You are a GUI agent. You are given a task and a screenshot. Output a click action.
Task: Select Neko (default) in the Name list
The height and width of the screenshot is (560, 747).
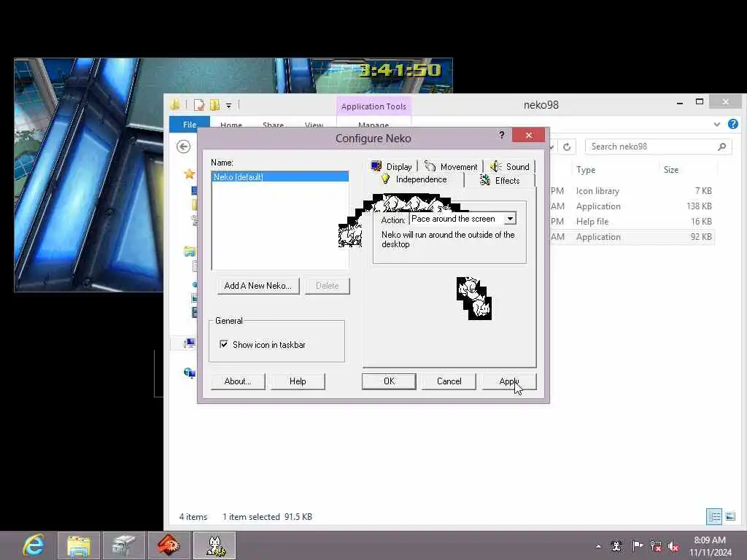(280, 177)
